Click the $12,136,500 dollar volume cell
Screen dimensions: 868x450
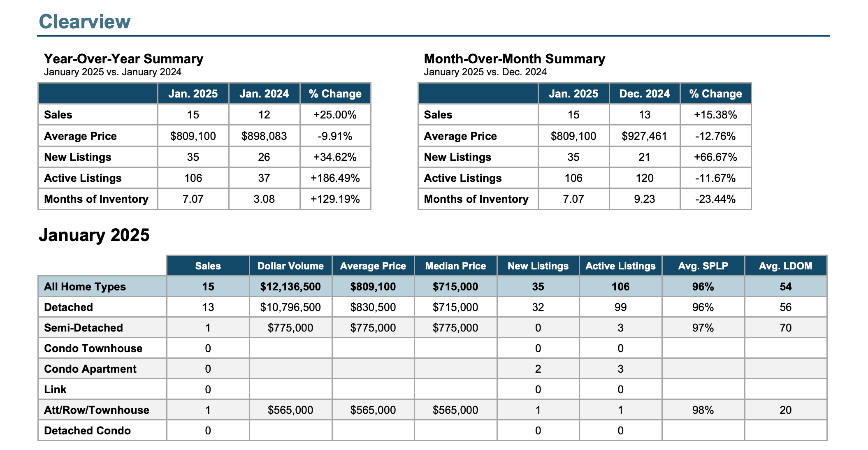290,287
